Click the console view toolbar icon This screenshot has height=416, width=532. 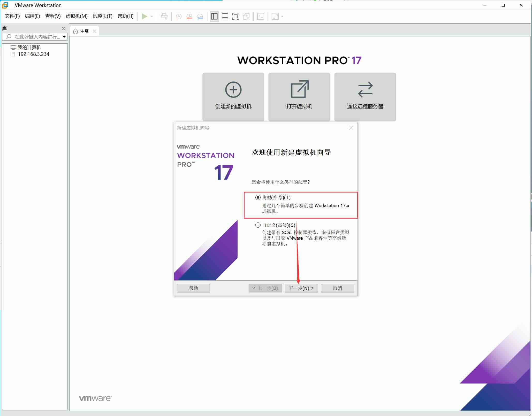(x=261, y=17)
